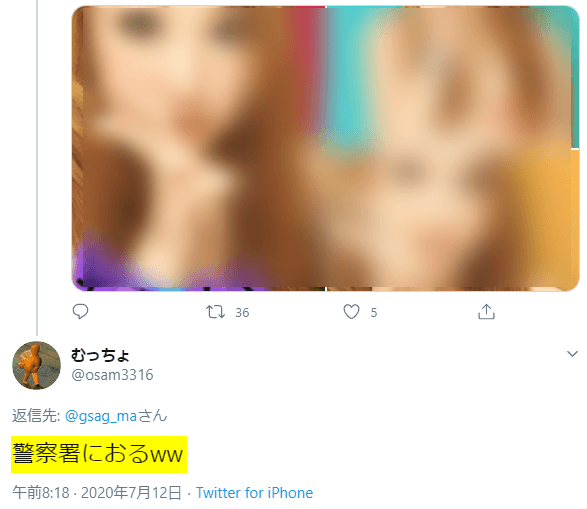Click the vertical thread connector line

pyautogui.click(x=37, y=168)
